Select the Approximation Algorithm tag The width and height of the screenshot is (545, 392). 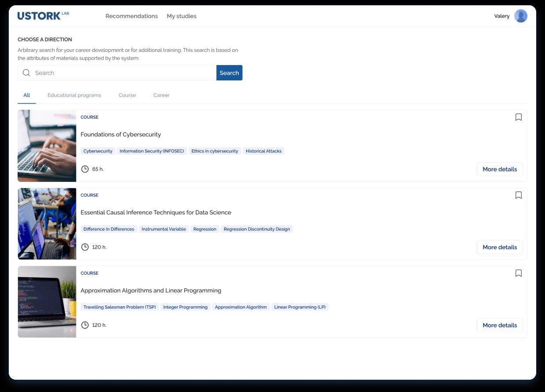241,307
